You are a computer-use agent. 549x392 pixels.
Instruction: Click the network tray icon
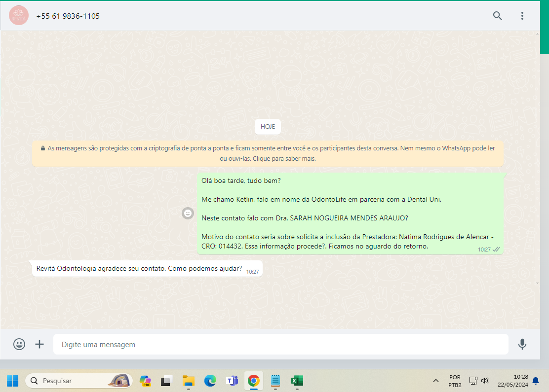pos(473,381)
